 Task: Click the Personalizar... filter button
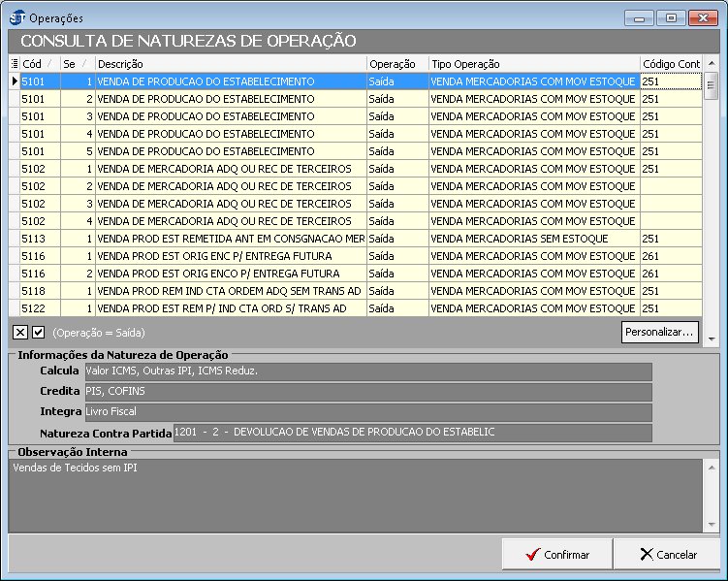tap(660, 332)
